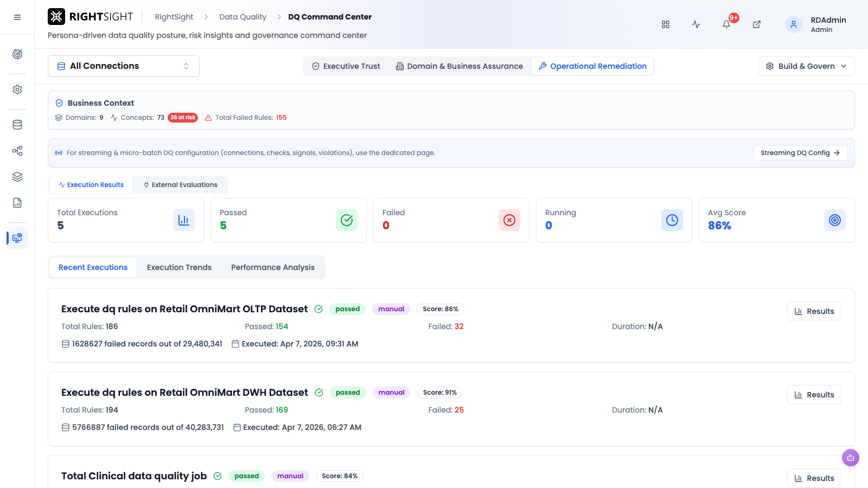The height and width of the screenshot is (488, 868).
Task: Open the Execution Trends tab
Action: (x=179, y=267)
